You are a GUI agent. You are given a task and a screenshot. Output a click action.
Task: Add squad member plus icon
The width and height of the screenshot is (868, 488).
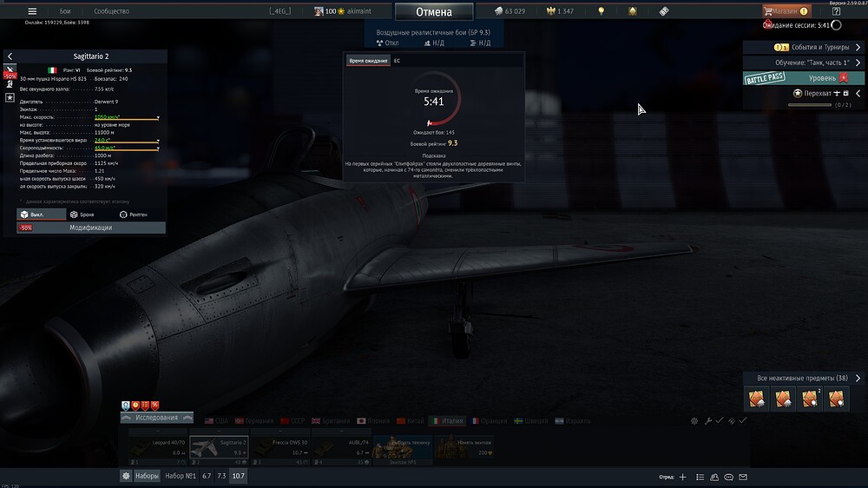point(682,477)
